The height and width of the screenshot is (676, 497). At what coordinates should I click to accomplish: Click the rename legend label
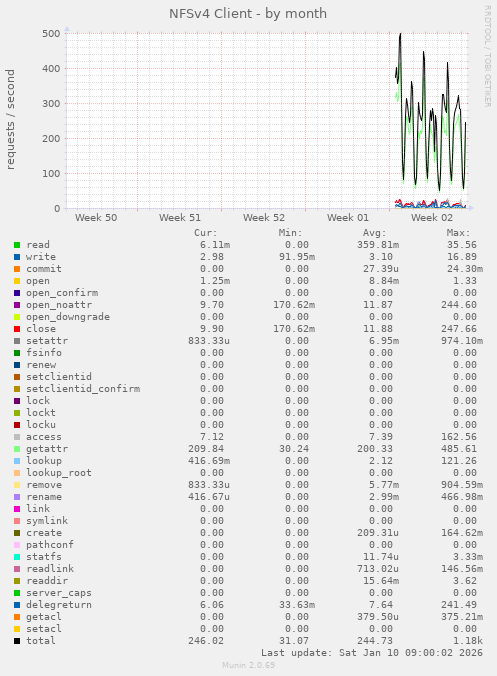coord(44,497)
